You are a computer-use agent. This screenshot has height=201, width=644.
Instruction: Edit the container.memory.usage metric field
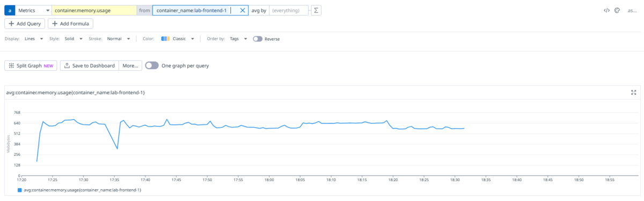[x=94, y=10]
